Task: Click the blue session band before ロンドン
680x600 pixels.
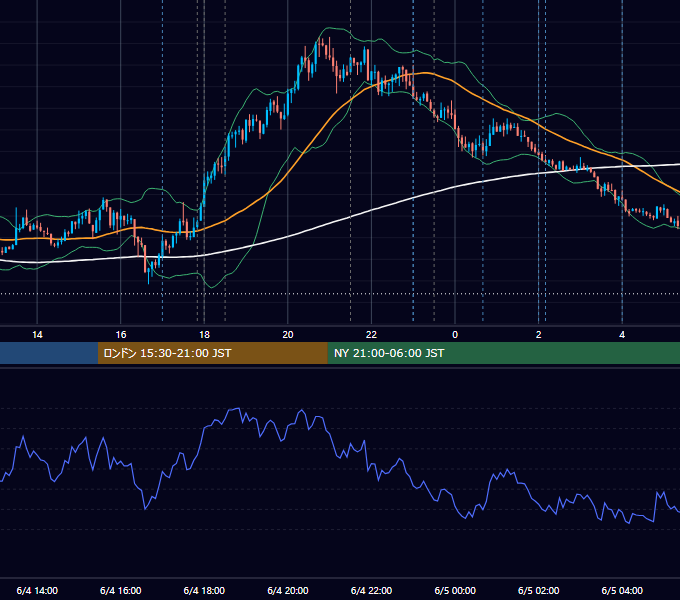Action: [x=49, y=353]
